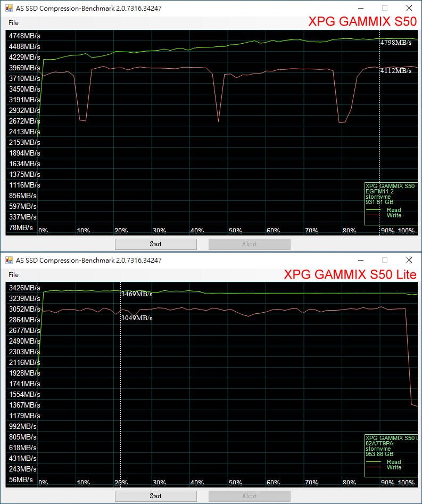This screenshot has height=504, width=422.
Task: Click the 3469MB/s read value label
Action: click(136, 294)
